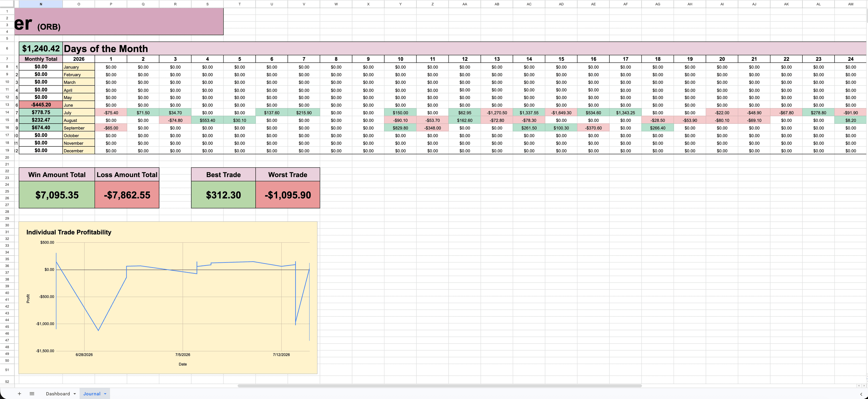Select column AM header
This screenshot has height=399, width=868.
point(850,4)
